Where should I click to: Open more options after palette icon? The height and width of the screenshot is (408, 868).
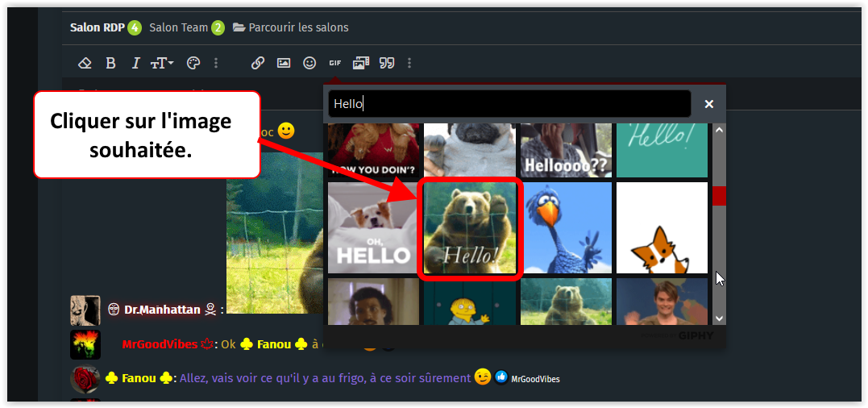(216, 63)
